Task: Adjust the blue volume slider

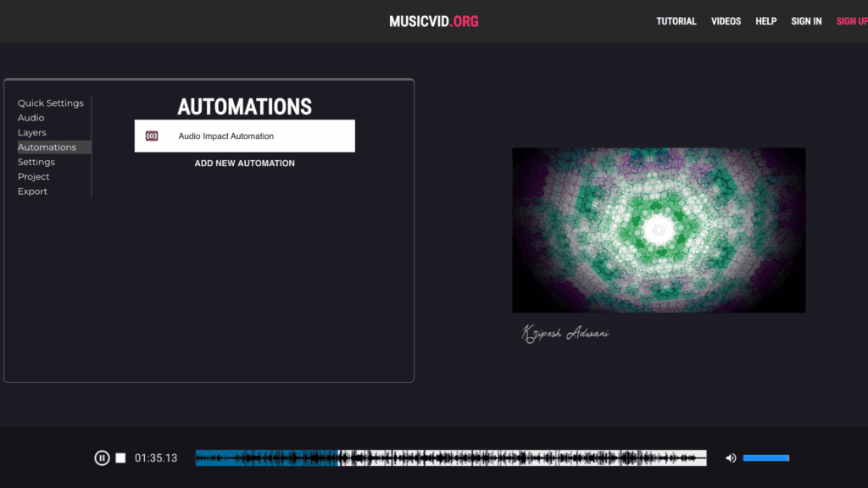Action: [765, 458]
